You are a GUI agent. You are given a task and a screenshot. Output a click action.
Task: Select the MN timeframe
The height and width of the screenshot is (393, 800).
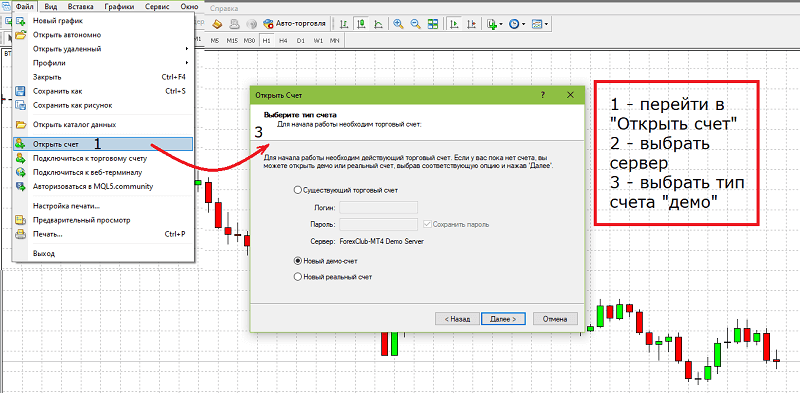click(335, 40)
